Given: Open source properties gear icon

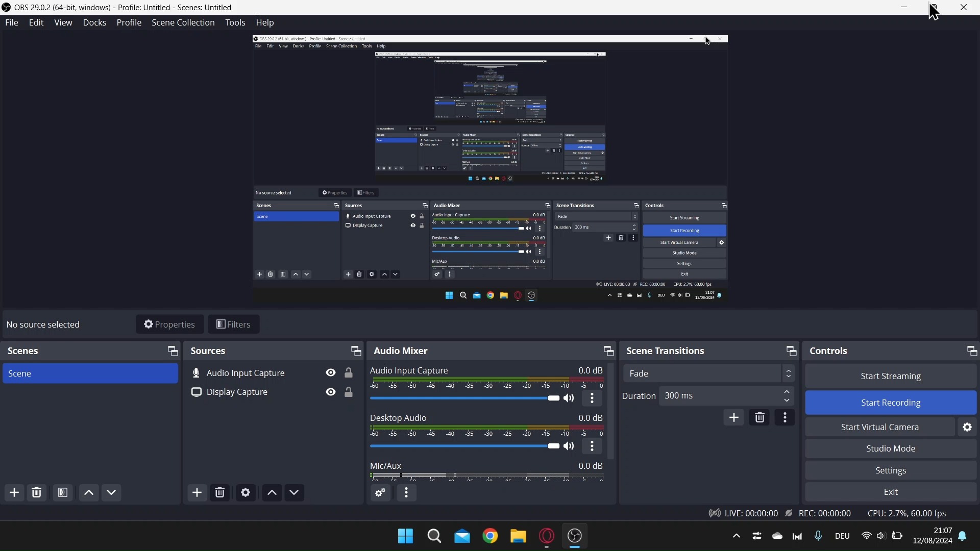Looking at the screenshot, I should (x=246, y=493).
